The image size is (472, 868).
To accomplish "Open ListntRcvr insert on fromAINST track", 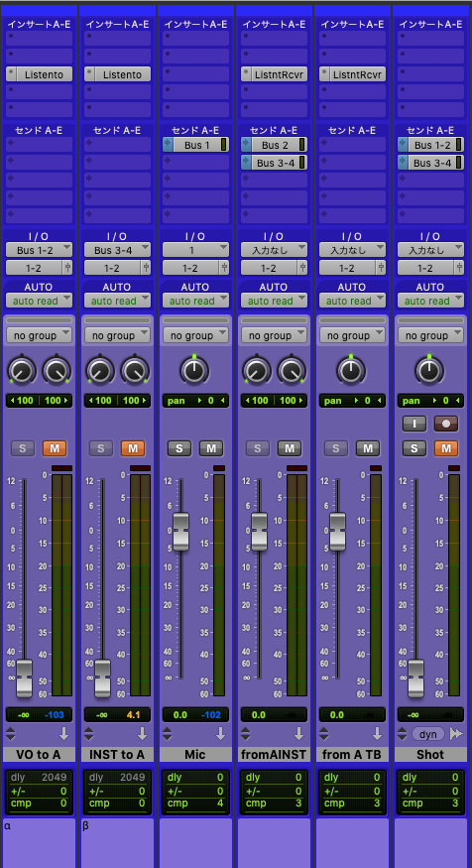I will coord(274,74).
